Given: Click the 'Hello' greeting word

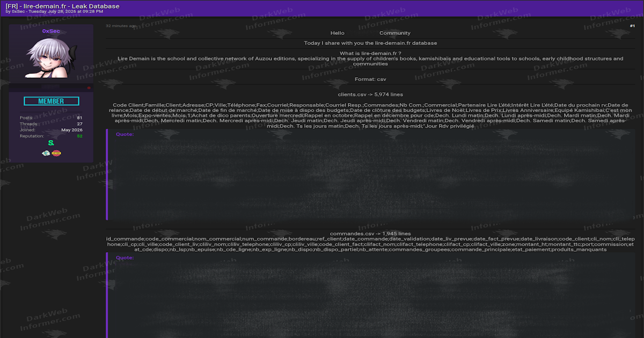Looking at the screenshot, I should 338,33.
